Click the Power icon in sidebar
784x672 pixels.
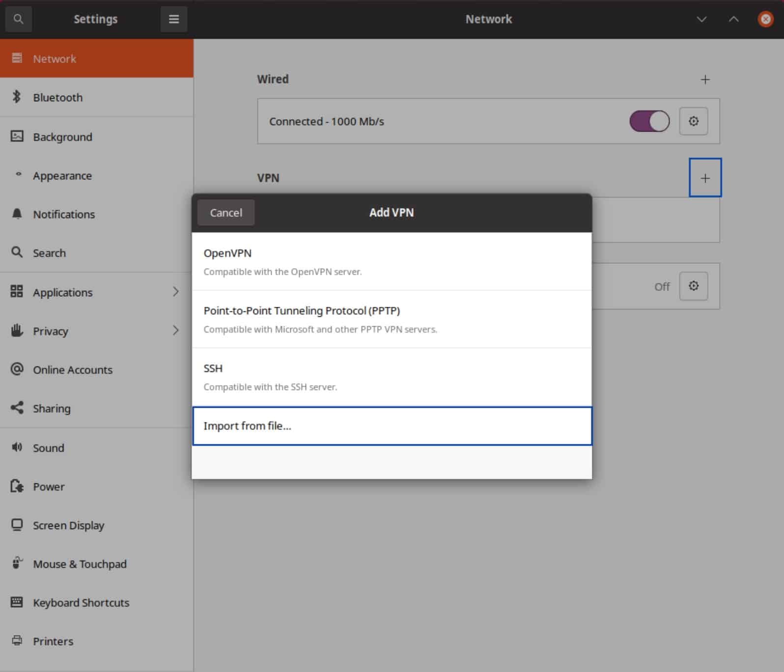tap(17, 486)
